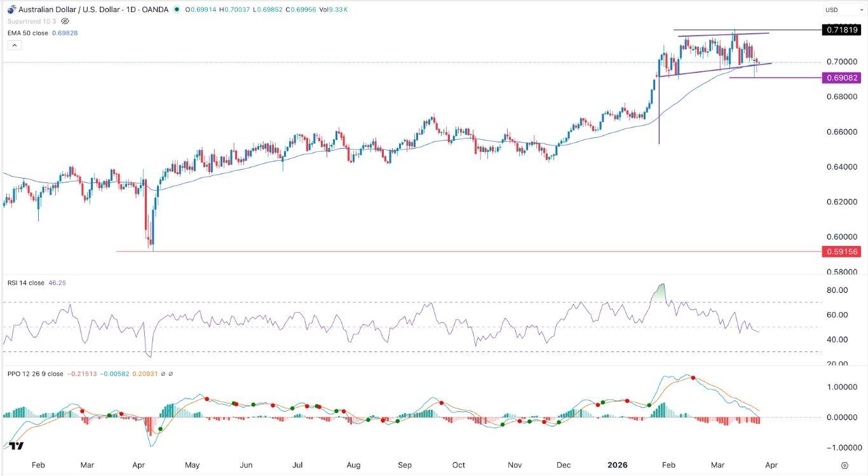Click the red 0.59156 support price label
868x476 pixels.
[x=841, y=252]
